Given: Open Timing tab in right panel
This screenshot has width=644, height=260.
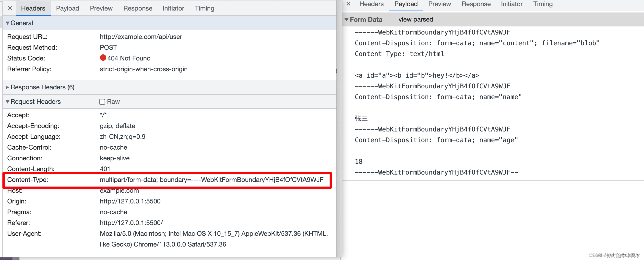Looking at the screenshot, I should [543, 4].
